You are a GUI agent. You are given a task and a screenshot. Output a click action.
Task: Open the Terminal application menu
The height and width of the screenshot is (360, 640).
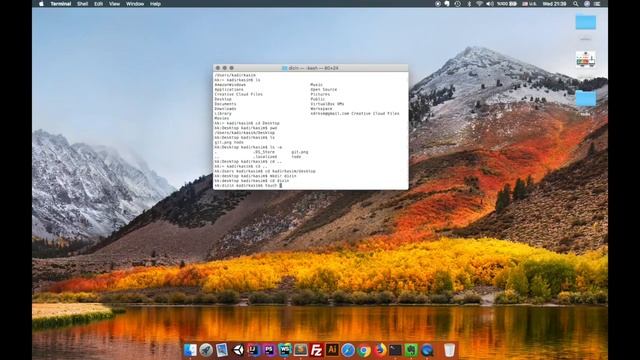pos(61,4)
